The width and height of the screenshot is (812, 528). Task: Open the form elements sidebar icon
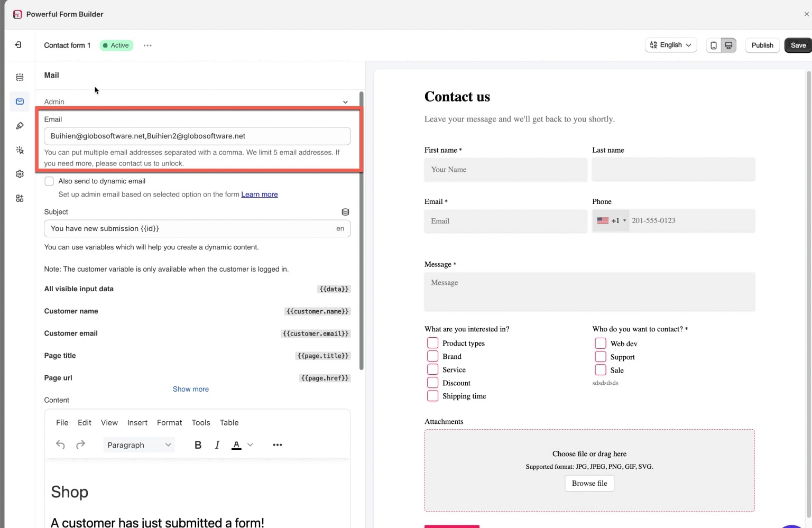20,77
